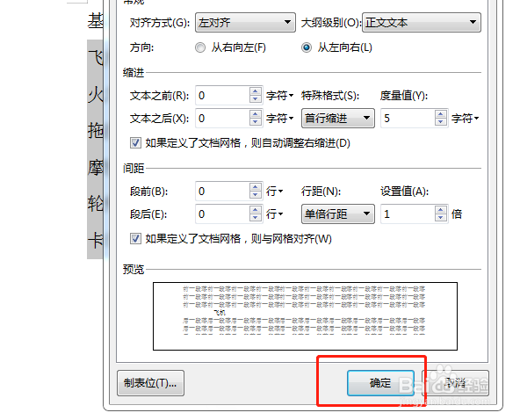Increase 度量值 with the up arrow
520x420 pixels.
pyautogui.click(x=441, y=114)
